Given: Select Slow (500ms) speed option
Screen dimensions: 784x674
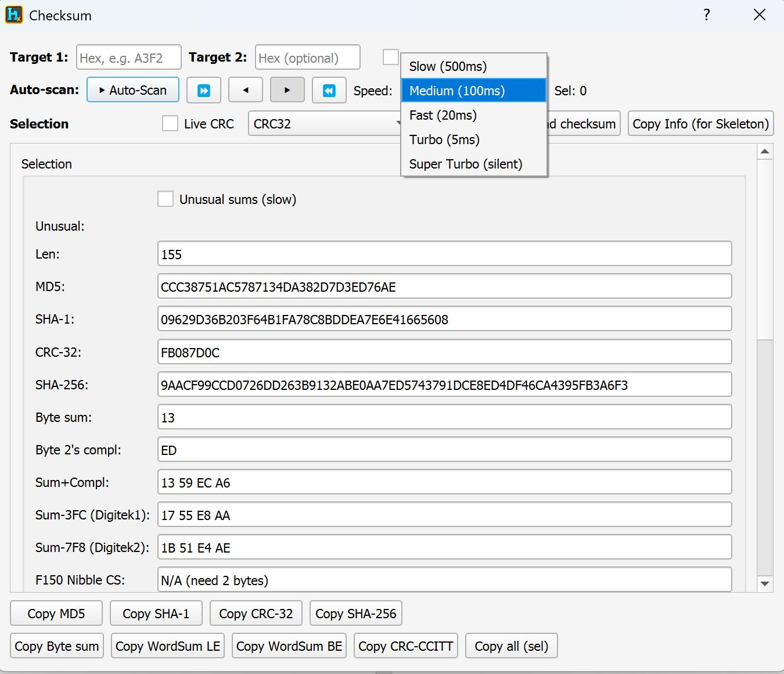Looking at the screenshot, I should click(474, 66).
